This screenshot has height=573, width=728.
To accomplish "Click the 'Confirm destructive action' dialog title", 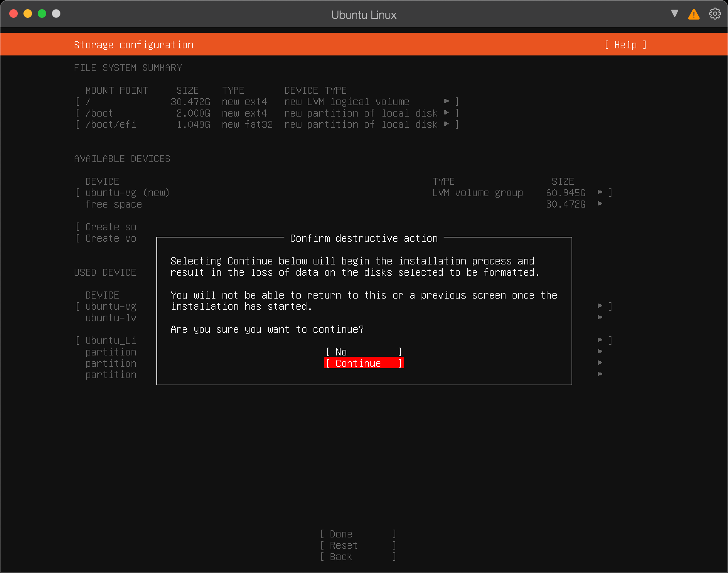I will tap(364, 238).
